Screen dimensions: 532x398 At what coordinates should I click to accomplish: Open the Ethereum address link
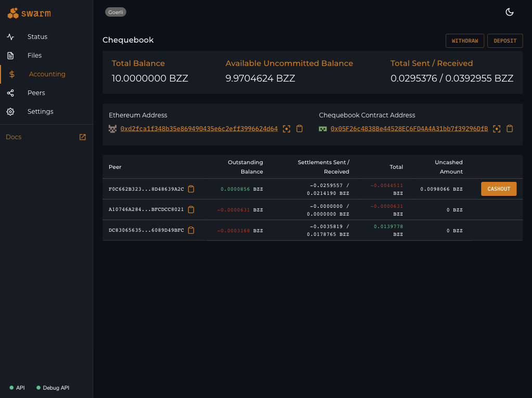pos(199,129)
